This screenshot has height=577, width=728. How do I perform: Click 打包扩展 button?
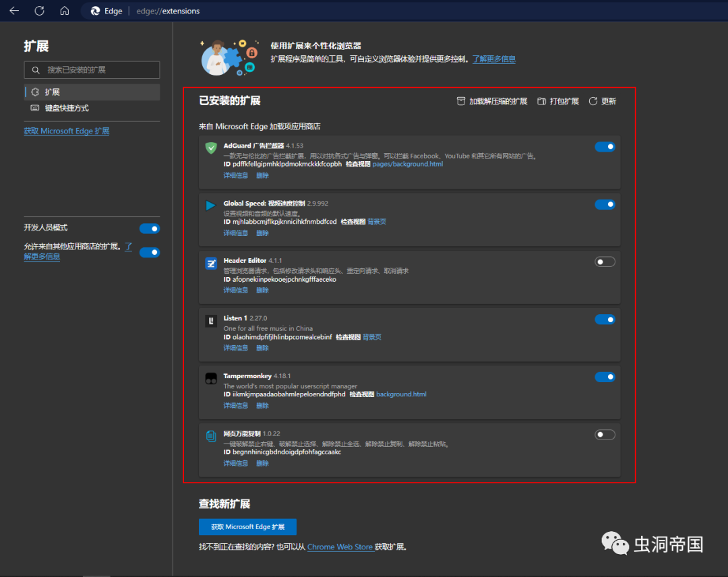(558, 101)
